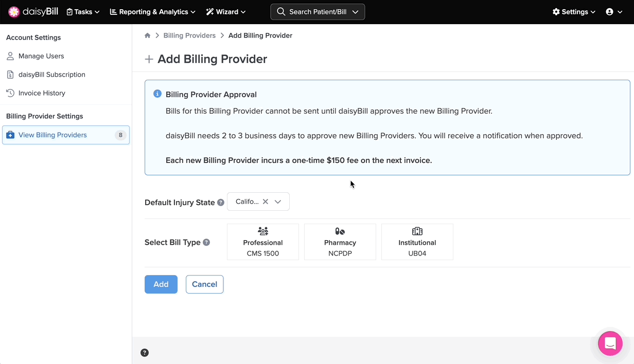Click Select Bill Type help icon
This screenshot has height=364, width=634.
(x=206, y=242)
